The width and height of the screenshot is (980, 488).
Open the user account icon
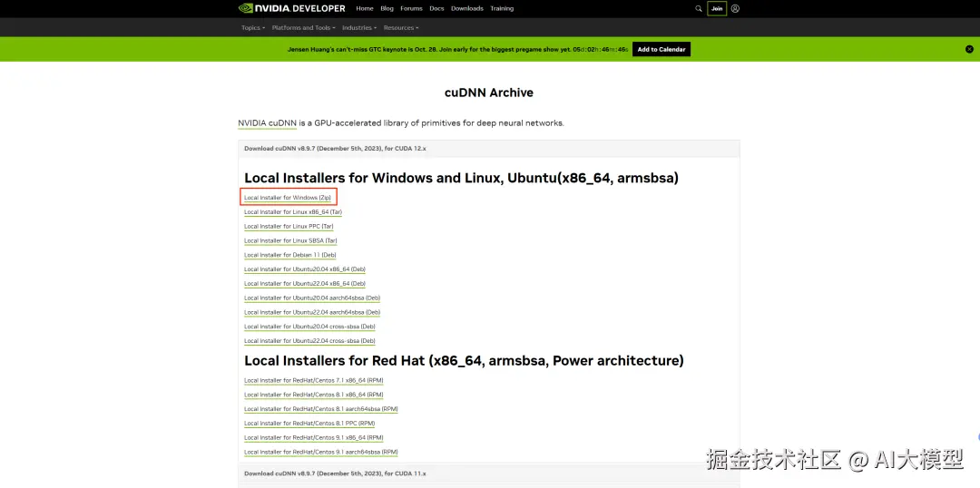(735, 9)
